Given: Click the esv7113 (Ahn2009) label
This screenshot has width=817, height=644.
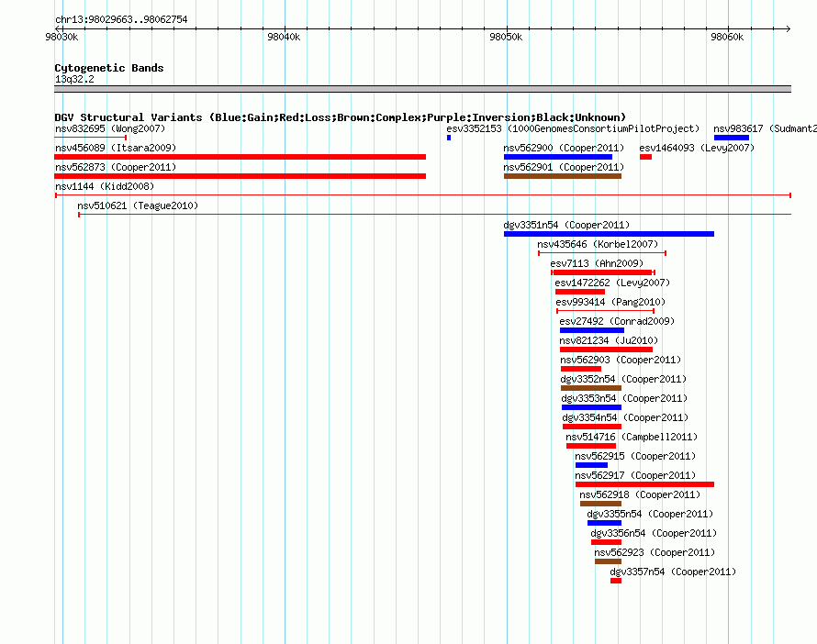Looking at the screenshot, I should [597, 263].
